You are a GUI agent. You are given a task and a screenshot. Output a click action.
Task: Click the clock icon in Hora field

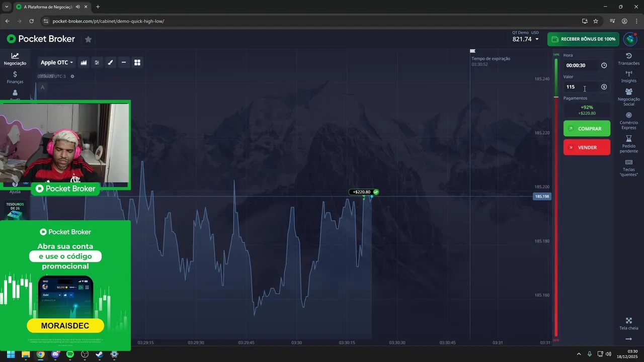click(604, 65)
